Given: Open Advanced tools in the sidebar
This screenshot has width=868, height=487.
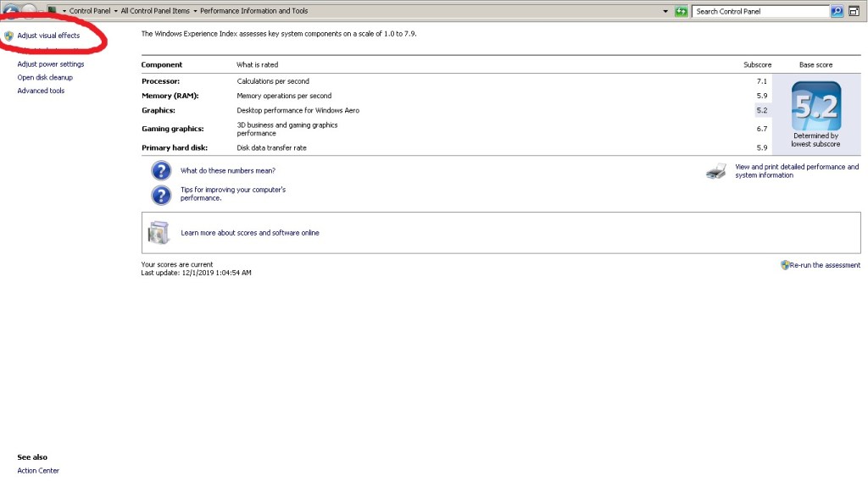Looking at the screenshot, I should coord(41,91).
